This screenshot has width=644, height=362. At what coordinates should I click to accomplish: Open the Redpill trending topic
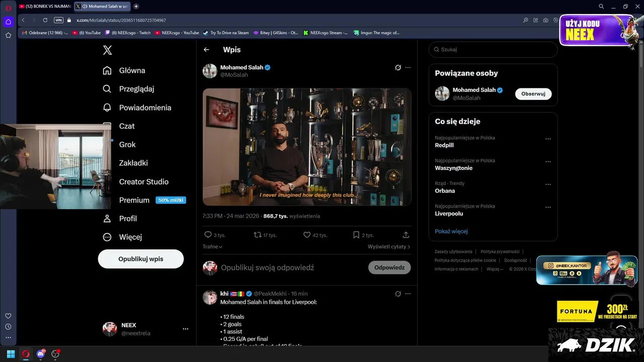pos(444,145)
